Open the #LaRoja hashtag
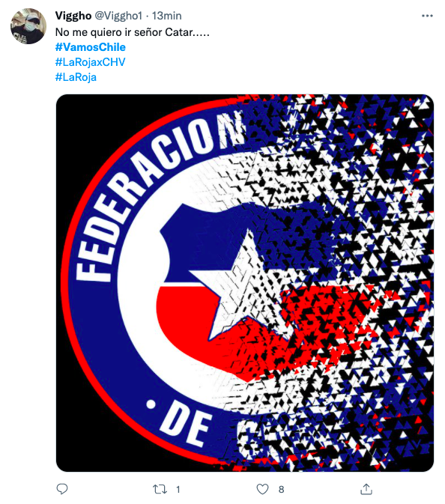The height and width of the screenshot is (504, 445). (x=76, y=77)
